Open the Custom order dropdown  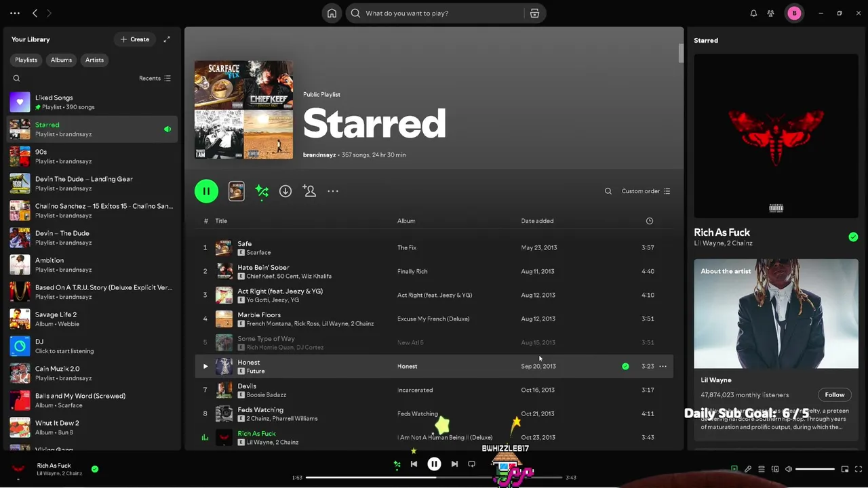point(646,191)
